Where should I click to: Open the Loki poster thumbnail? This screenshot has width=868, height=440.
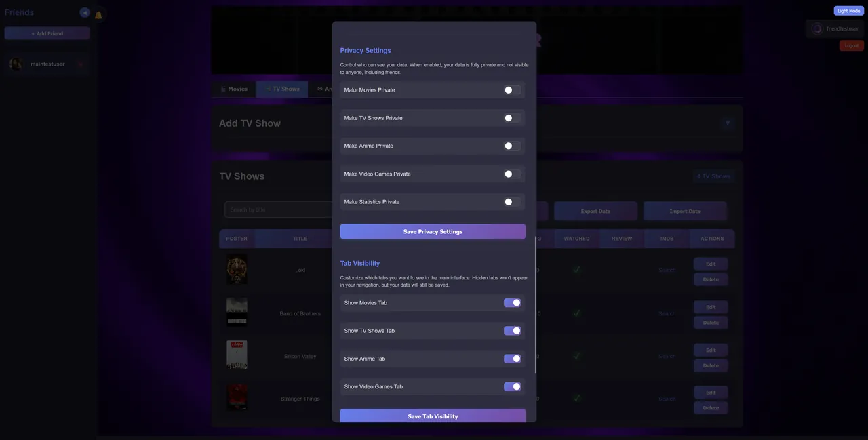coord(237,270)
